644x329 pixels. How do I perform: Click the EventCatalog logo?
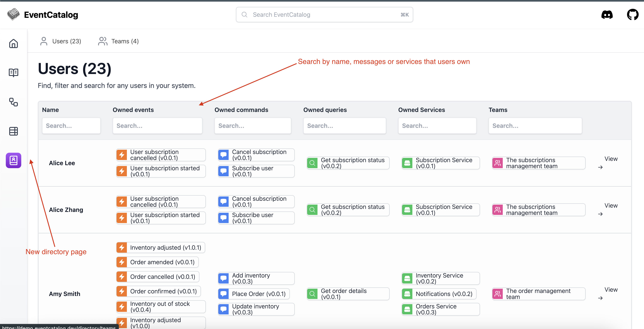point(43,15)
